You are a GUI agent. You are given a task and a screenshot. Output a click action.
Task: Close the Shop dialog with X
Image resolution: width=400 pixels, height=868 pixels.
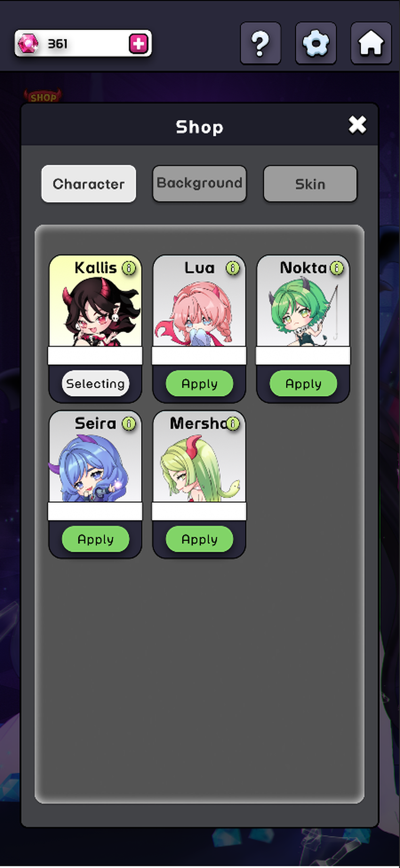coord(358,125)
